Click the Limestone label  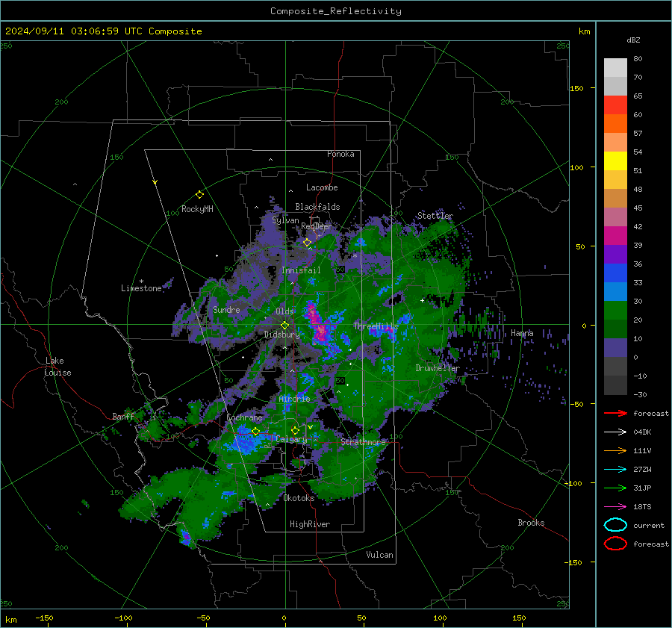tap(141, 288)
